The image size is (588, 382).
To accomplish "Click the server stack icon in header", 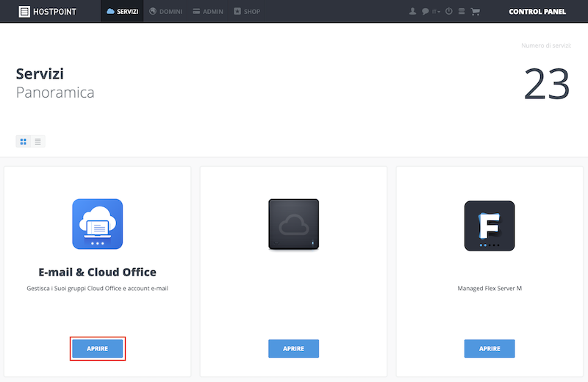I will (462, 11).
